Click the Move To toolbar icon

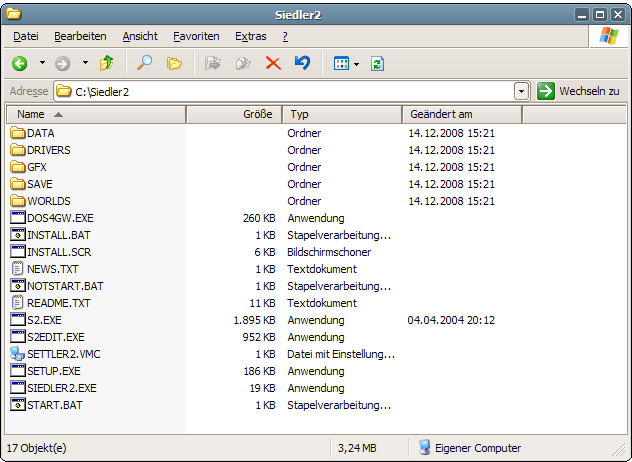click(212, 63)
